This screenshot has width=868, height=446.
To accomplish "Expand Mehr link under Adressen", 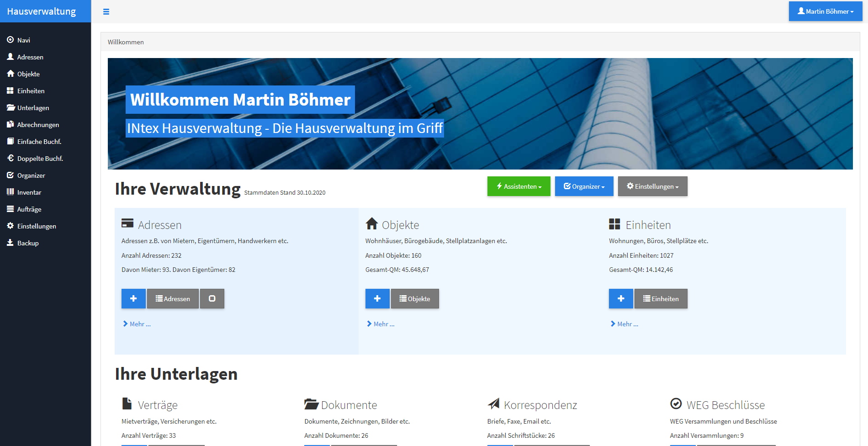I will (x=137, y=324).
